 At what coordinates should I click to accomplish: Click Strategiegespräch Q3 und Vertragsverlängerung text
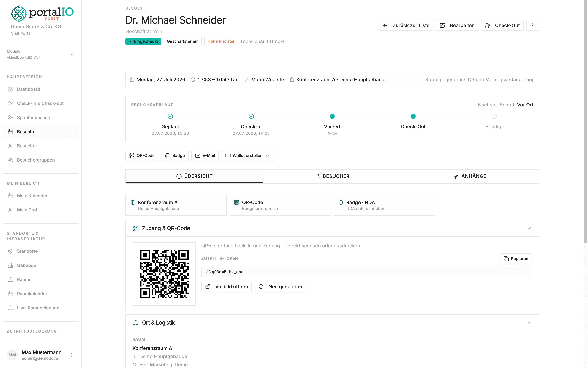coord(480,80)
